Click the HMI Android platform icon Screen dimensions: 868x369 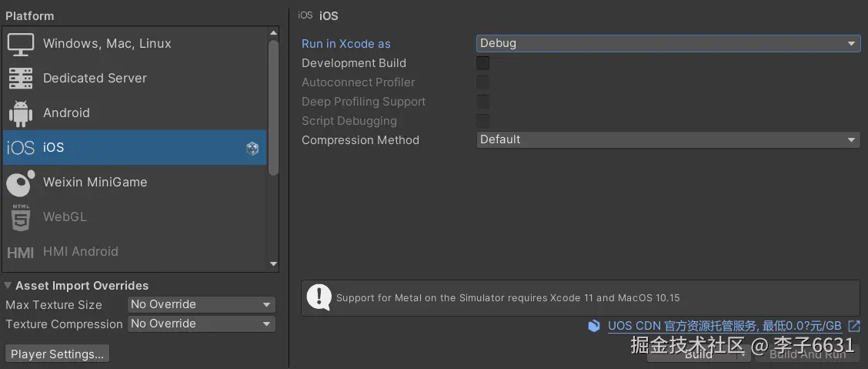pyautogui.click(x=21, y=252)
